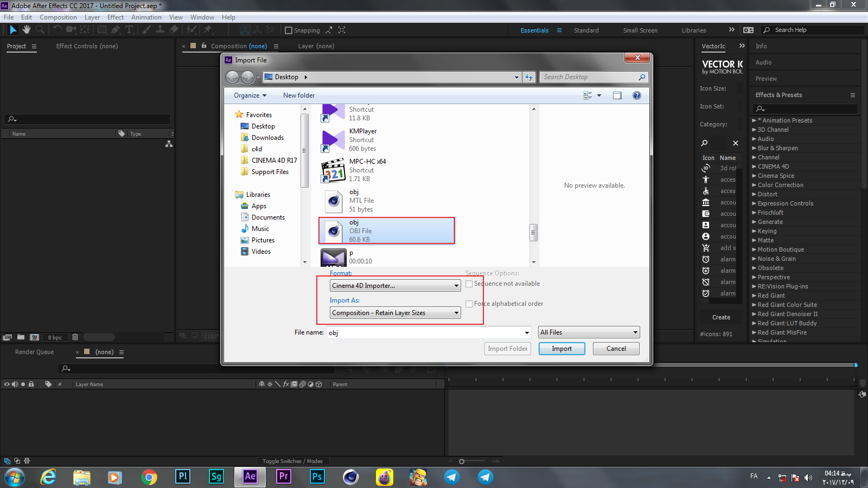
Task: Click New folder in dialog toolbar
Action: point(299,95)
